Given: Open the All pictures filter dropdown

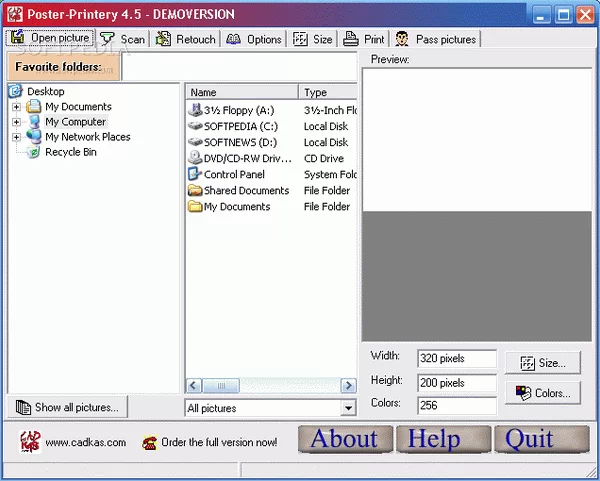Looking at the screenshot, I should pos(348,408).
